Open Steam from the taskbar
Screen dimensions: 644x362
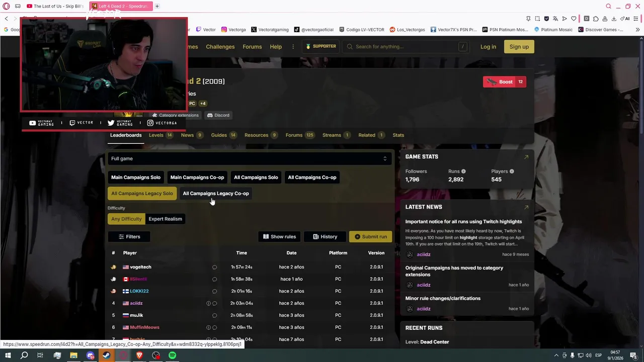[x=107, y=355]
